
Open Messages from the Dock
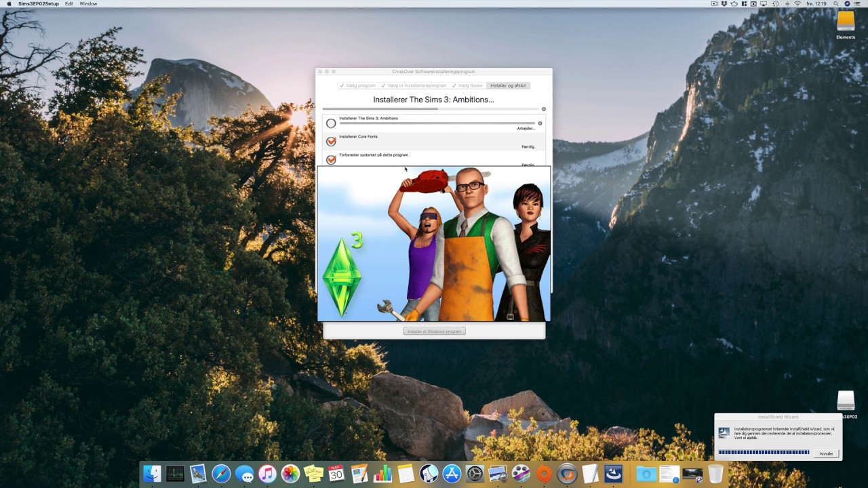[x=244, y=474]
